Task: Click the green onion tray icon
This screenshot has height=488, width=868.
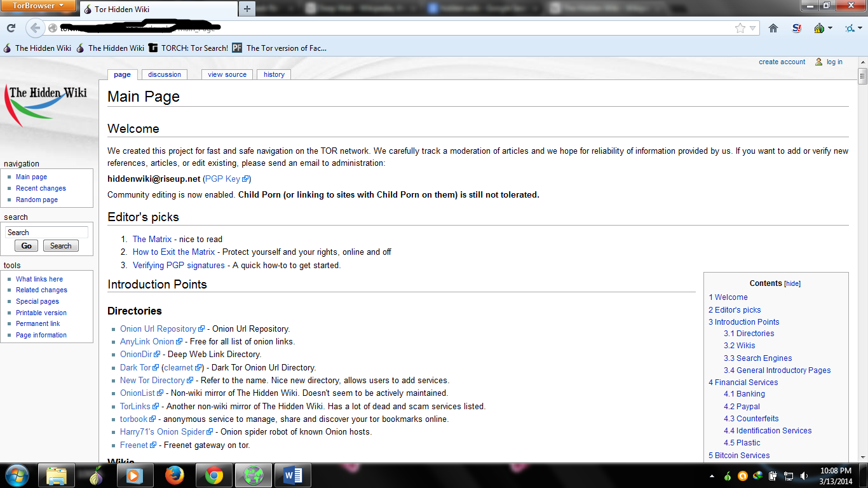Action: (x=728, y=476)
